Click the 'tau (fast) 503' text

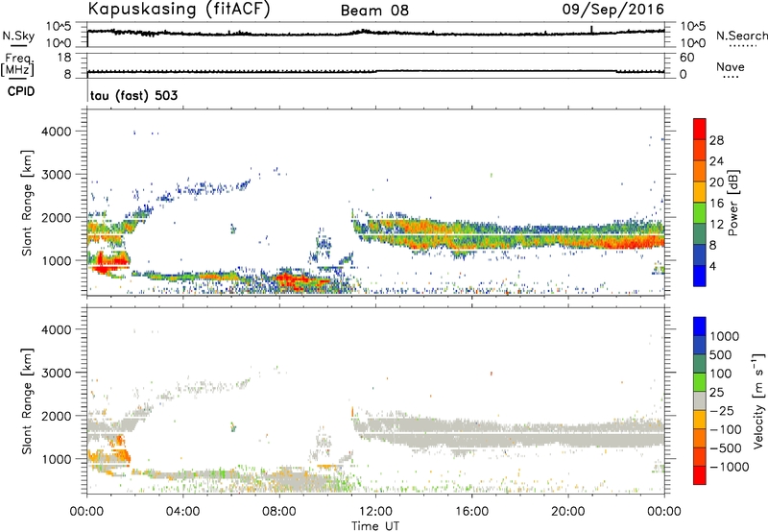[x=134, y=95]
